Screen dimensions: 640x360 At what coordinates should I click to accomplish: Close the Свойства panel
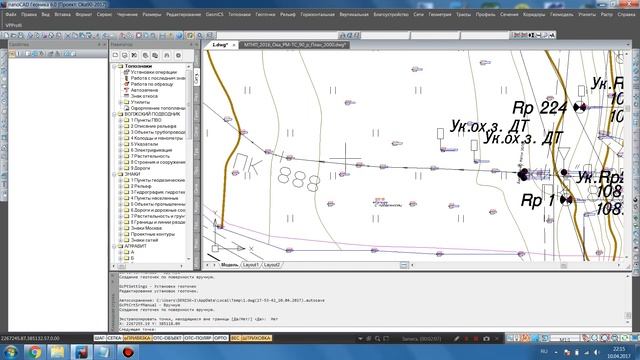(x=104, y=44)
